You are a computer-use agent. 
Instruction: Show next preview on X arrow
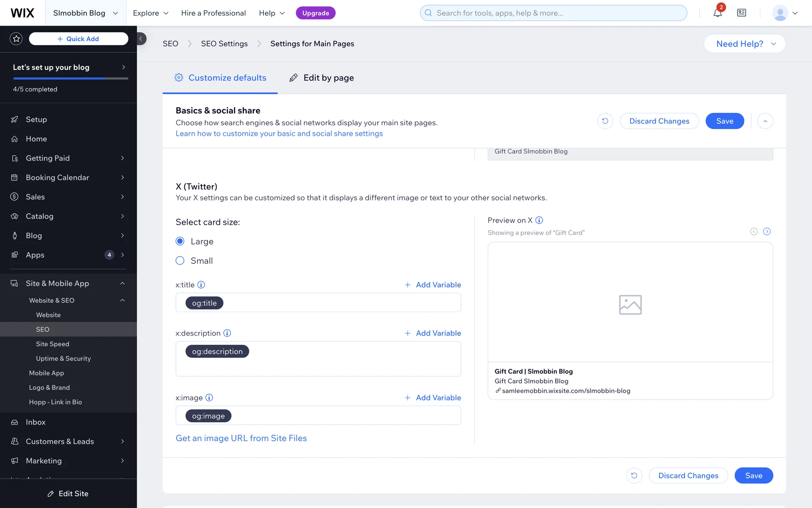pyautogui.click(x=767, y=232)
